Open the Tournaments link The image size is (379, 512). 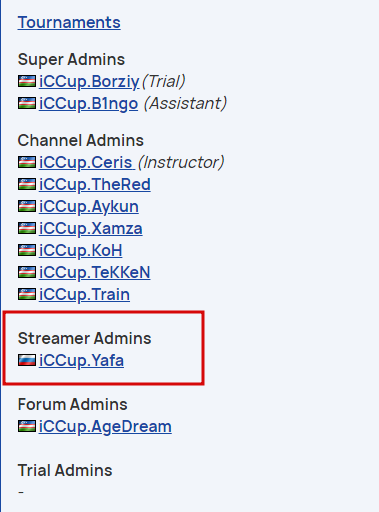click(x=69, y=23)
